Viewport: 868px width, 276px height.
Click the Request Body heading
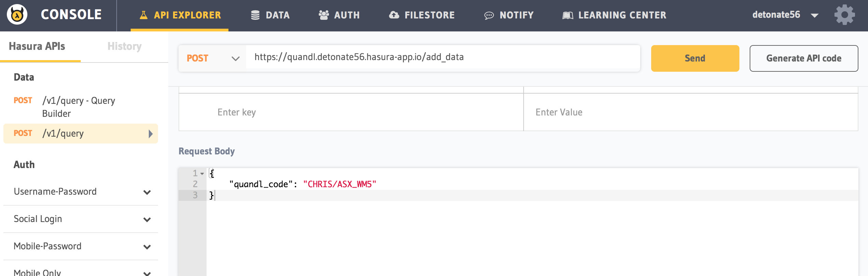[x=207, y=151]
